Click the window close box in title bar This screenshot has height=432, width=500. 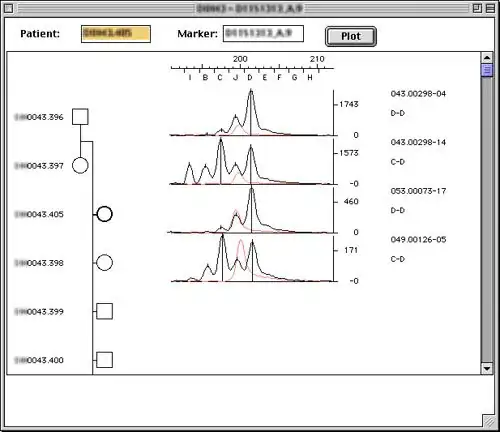point(9,8)
